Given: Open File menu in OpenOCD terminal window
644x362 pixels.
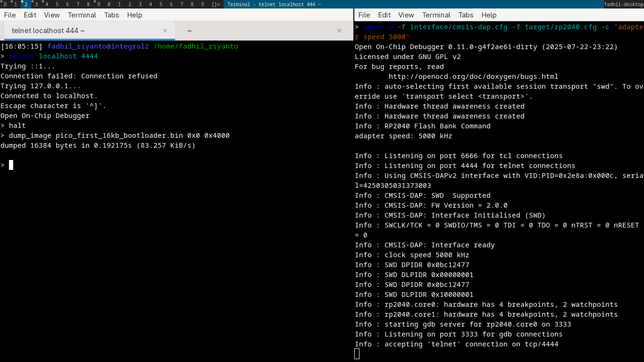Looking at the screenshot, I should [x=364, y=15].
